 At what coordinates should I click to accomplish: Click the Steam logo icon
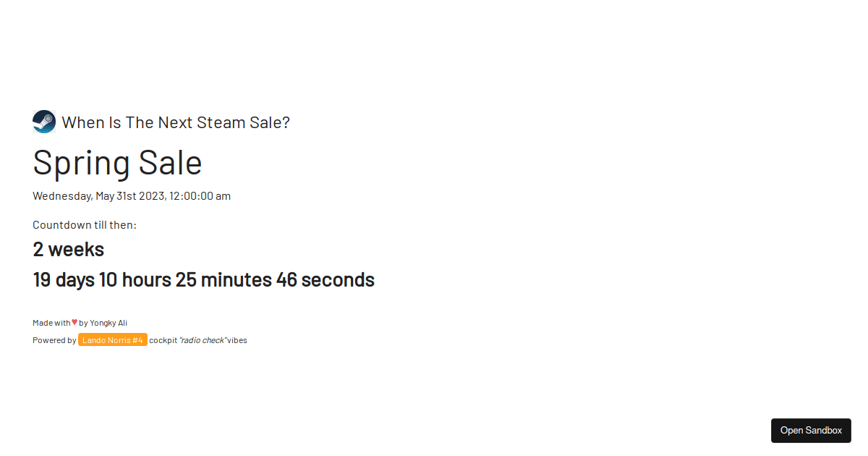[x=44, y=122]
